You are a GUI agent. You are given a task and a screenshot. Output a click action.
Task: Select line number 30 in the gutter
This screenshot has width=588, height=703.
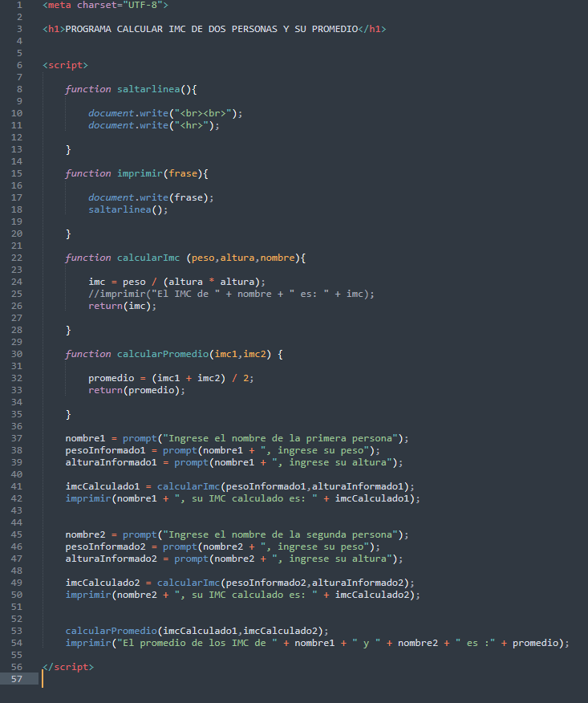click(x=17, y=354)
